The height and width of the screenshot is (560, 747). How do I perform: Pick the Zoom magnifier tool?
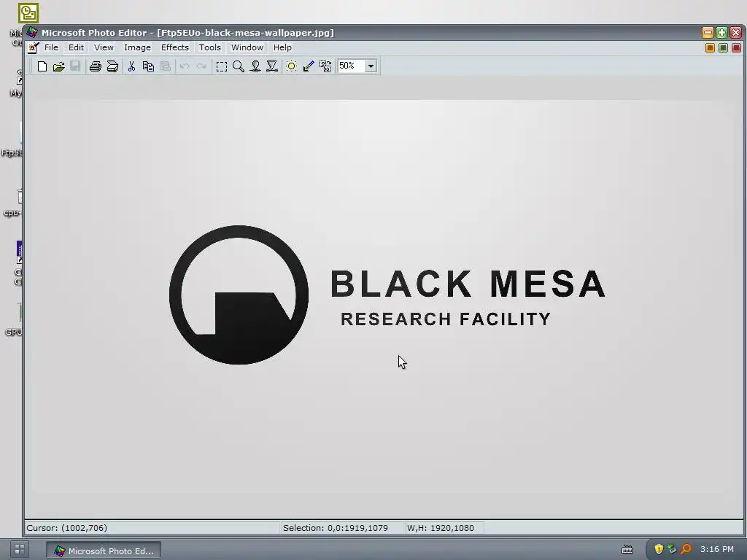pos(239,66)
